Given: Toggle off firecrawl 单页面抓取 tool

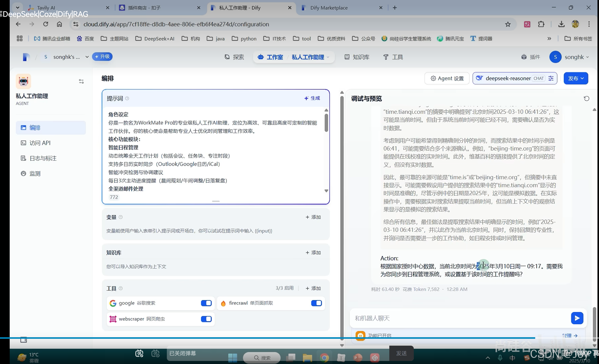Looking at the screenshot, I should click(x=316, y=303).
